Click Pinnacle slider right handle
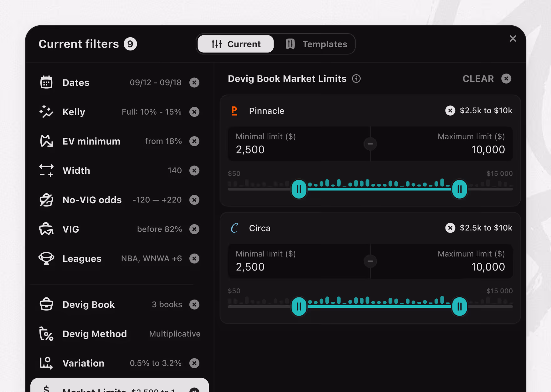This screenshot has width=551, height=392. click(x=460, y=189)
